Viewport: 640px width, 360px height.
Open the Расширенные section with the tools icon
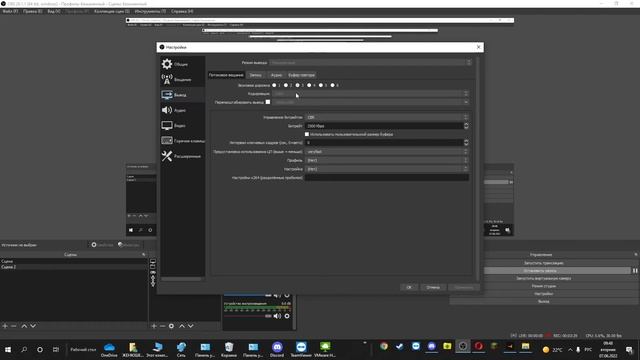click(182, 156)
